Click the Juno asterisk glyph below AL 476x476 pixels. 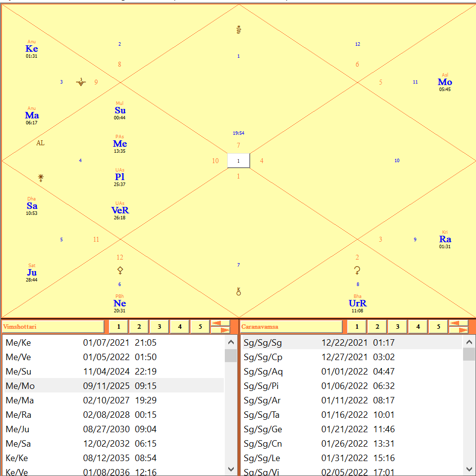[x=41, y=178]
